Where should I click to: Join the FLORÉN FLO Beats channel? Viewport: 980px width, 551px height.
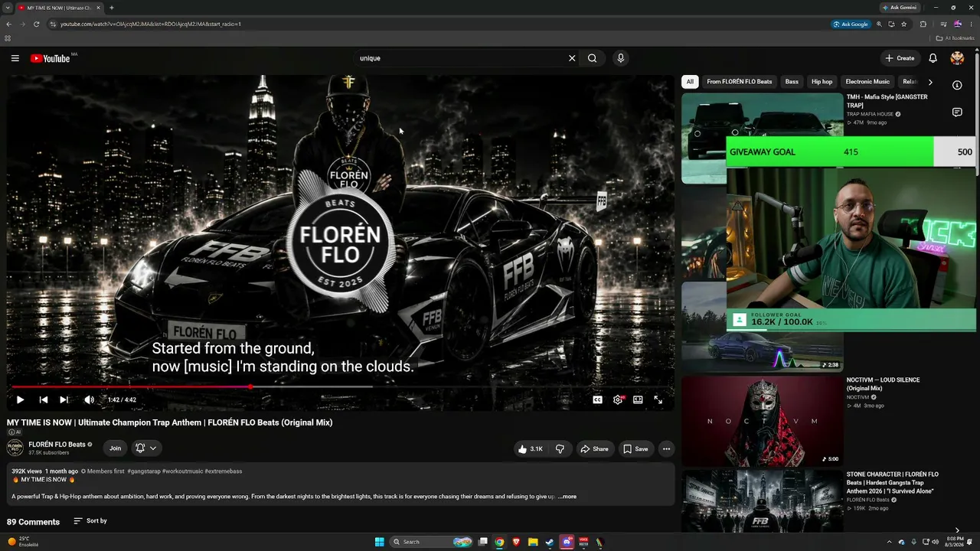115,448
